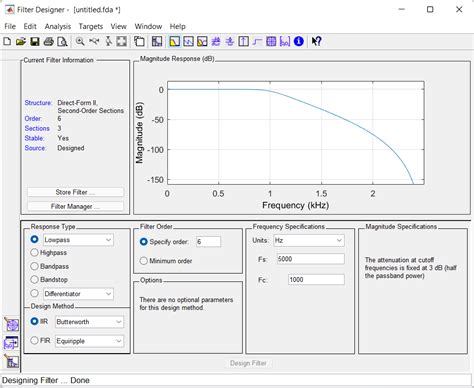Screen dimensions: 474x388
Task: Click the 'Direct-Form II, Second-Order Sections' structure text
Action: 91,107
